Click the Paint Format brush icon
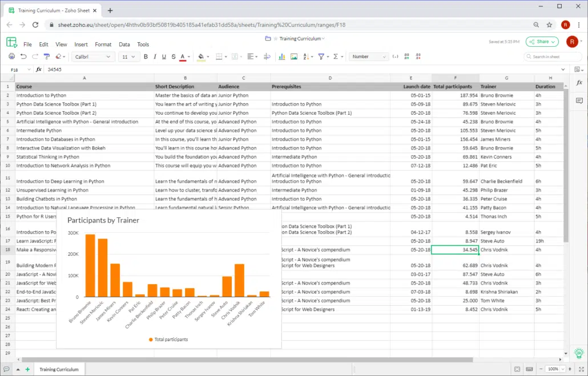 click(x=47, y=56)
